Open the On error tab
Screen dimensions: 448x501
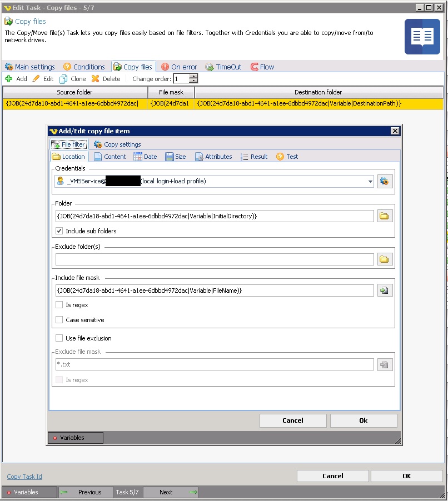179,67
